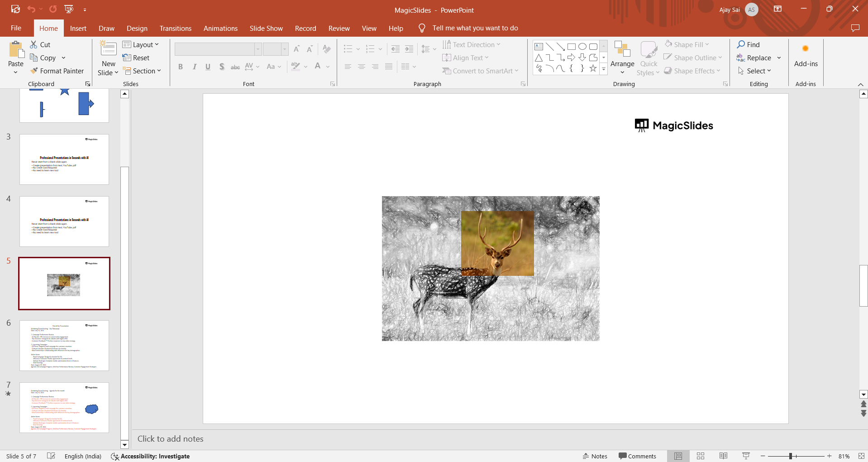
Task: Switch to Slide Sorter view
Action: pos(701,456)
